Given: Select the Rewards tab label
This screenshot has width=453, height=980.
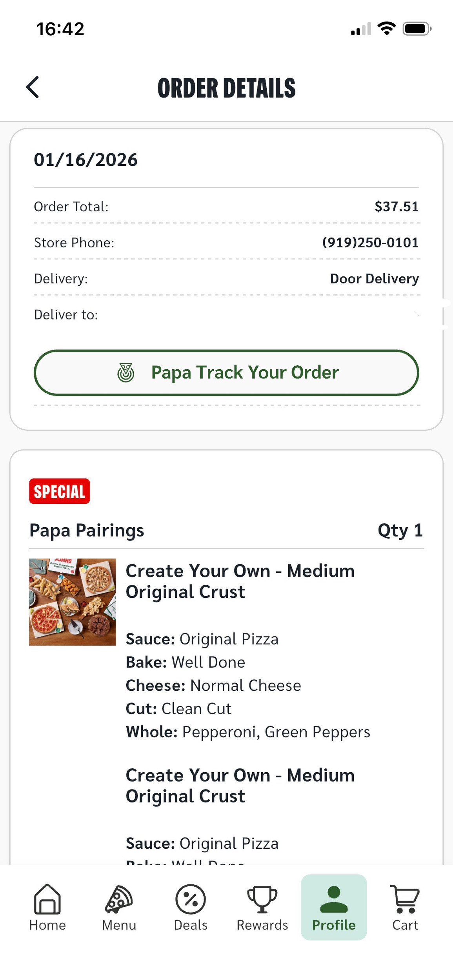Looking at the screenshot, I should pos(262,925).
